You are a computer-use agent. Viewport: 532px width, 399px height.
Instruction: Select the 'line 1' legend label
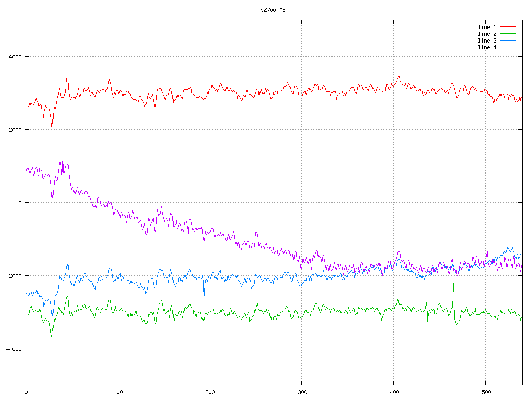(x=487, y=27)
